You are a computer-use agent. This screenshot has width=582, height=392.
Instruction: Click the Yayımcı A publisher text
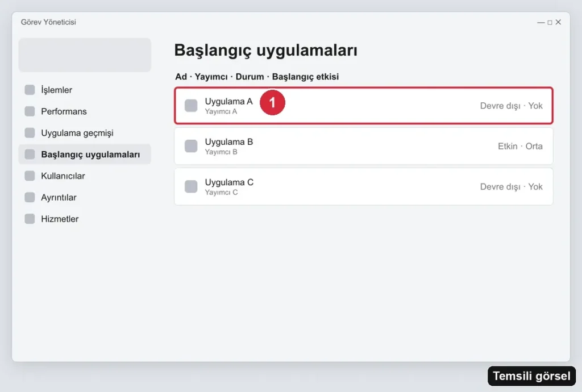point(221,111)
